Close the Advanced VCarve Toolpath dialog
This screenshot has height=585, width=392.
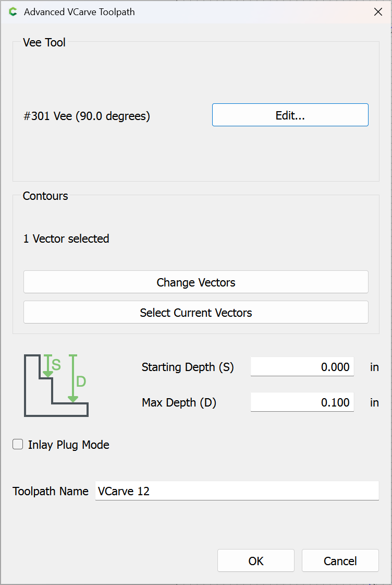click(378, 12)
